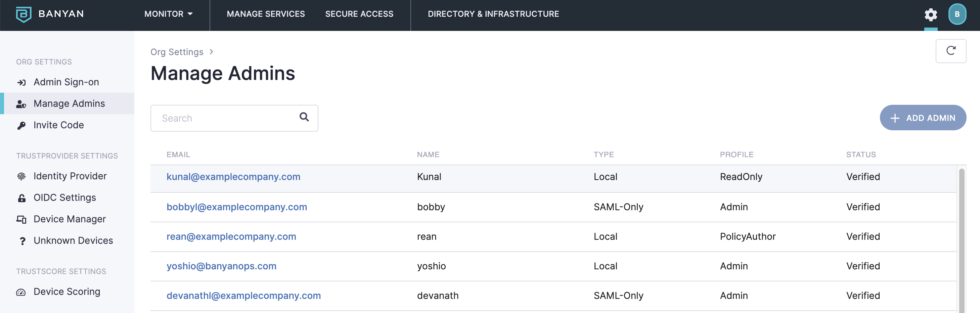Open kunal@examplecompany.com admin link
The image size is (980, 313).
[x=233, y=177]
